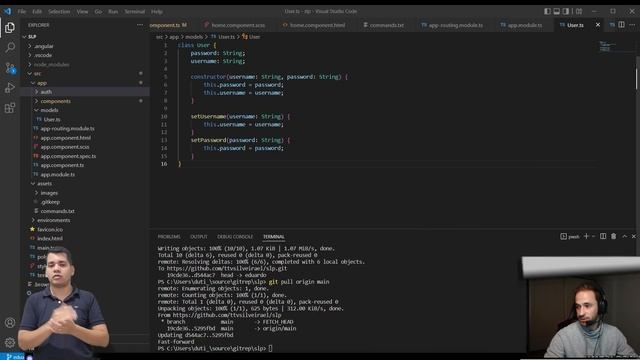
Task: Collapse the src folder
Action: click(85, 73)
